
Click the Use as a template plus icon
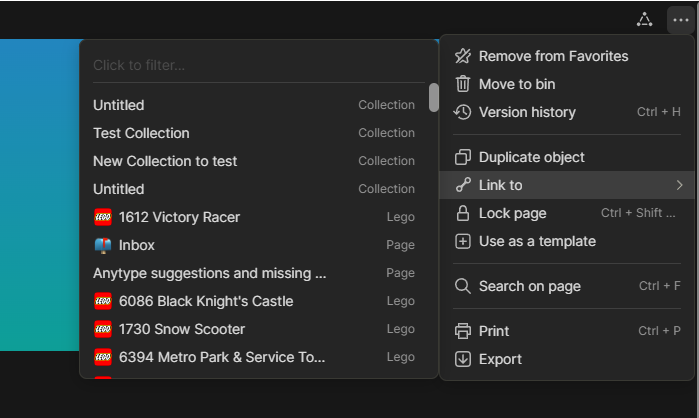463,241
